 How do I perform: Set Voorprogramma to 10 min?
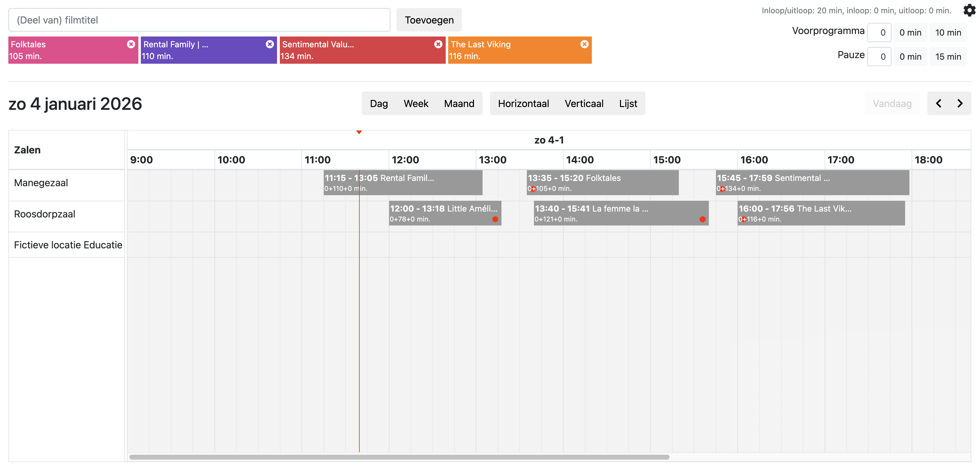pyautogui.click(x=948, y=33)
